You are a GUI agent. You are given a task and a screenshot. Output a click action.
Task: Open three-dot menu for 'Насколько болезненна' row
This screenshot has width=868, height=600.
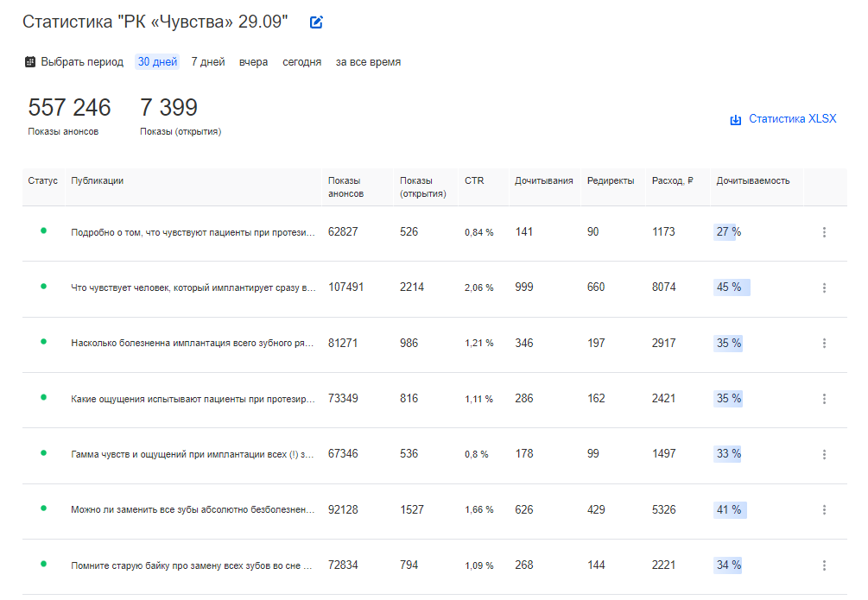click(824, 344)
